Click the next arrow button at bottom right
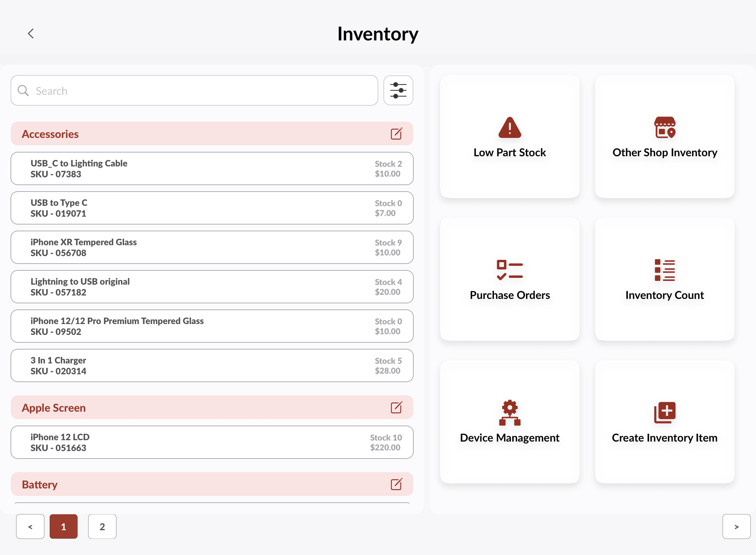756x555 pixels. (x=736, y=526)
